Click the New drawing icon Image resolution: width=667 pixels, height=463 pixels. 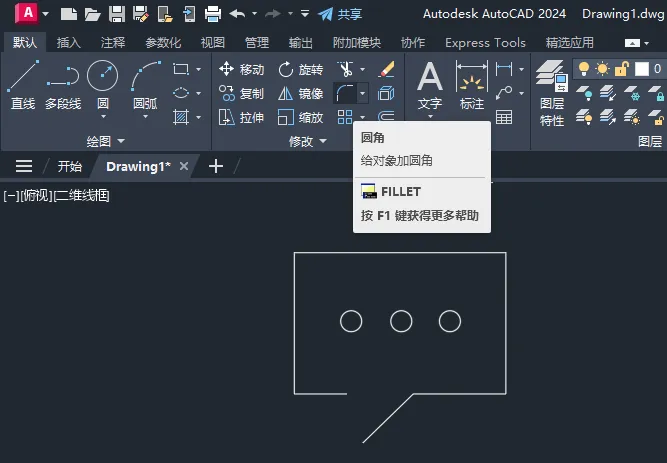click(68, 14)
